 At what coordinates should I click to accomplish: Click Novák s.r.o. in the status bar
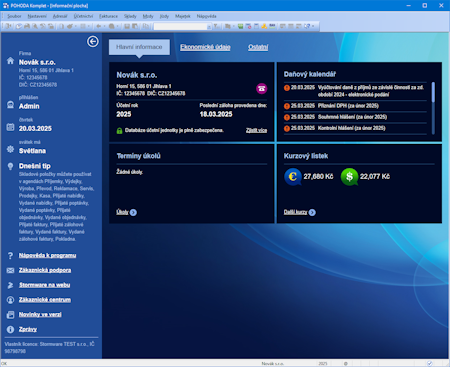(272, 364)
